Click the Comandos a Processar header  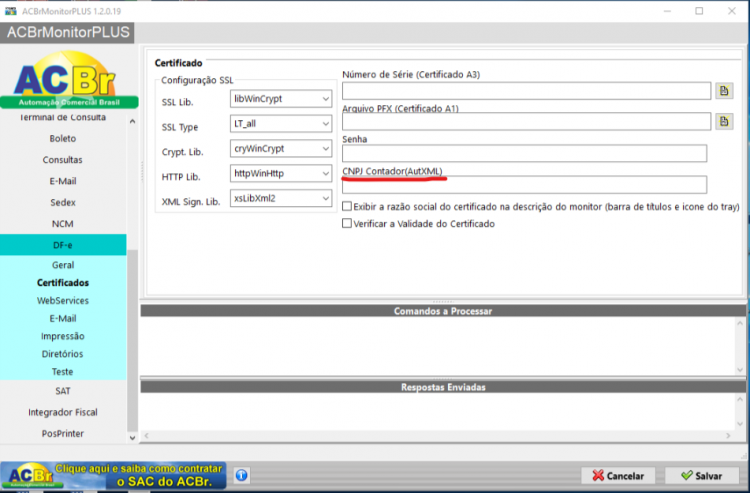(x=443, y=311)
